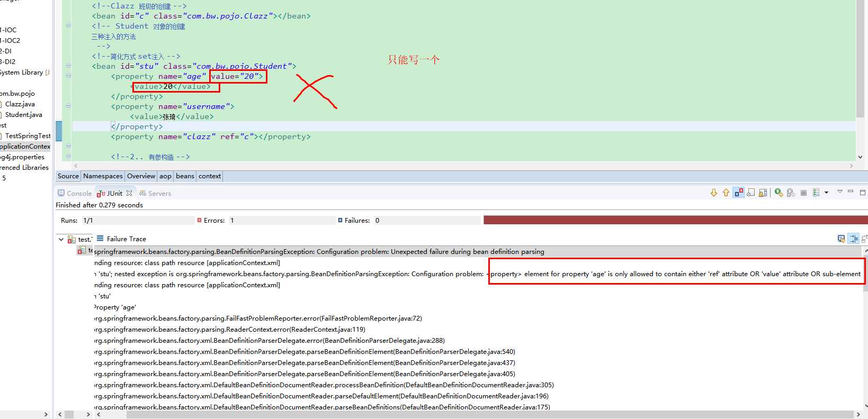
Task: Stop JUnit Test Run square icon
Action: click(x=803, y=193)
